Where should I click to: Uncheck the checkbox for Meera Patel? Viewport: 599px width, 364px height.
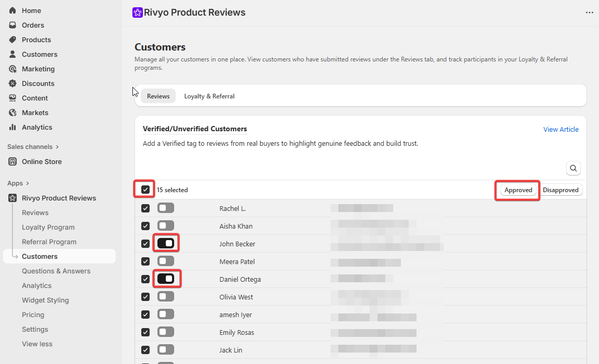pos(145,261)
